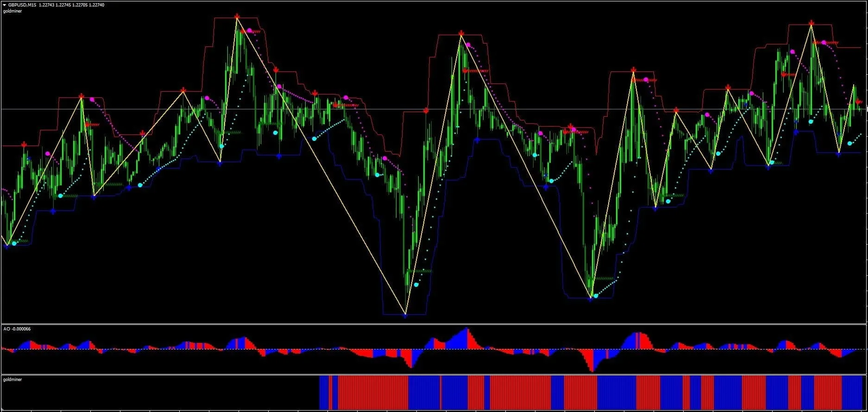Select the large cyan dot right of the lowest trough
The height and width of the screenshot is (412, 868).
click(416, 285)
